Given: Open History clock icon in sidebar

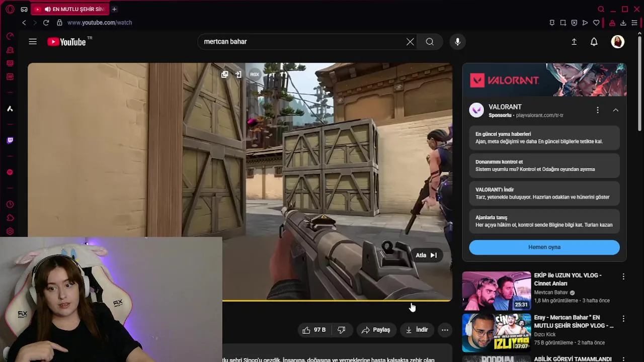Looking at the screenshot, I should pyautogui.click(x=10, y=205).
